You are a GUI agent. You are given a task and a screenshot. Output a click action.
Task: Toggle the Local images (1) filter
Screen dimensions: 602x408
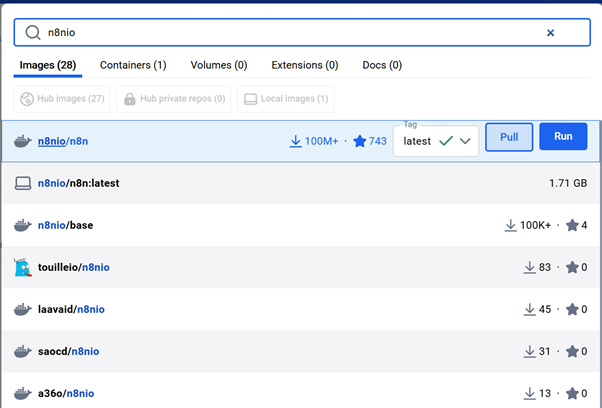coord(286,99)
